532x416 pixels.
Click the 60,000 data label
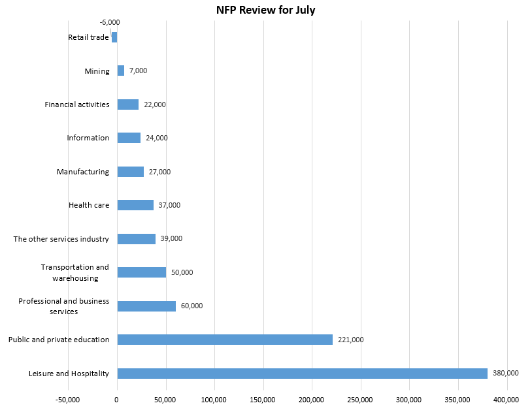(191, 306)
